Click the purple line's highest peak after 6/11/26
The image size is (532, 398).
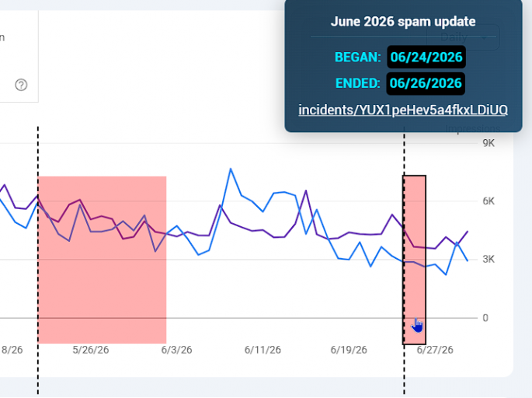[306, 190]
